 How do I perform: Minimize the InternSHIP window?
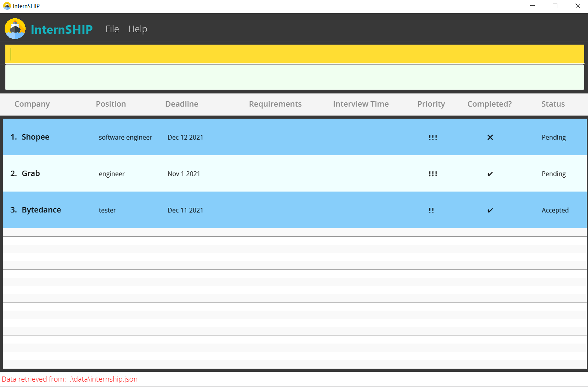pyautogui.click(x=533, y=6)
